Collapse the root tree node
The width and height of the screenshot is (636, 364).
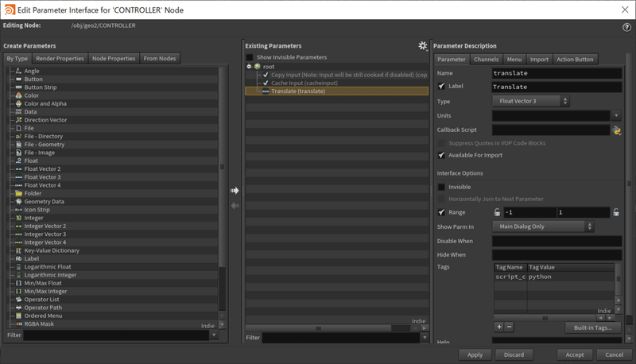coord(249,67)
